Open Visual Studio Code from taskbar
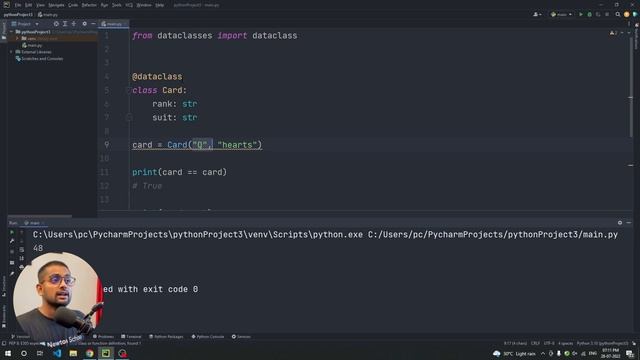 point(57,353)
